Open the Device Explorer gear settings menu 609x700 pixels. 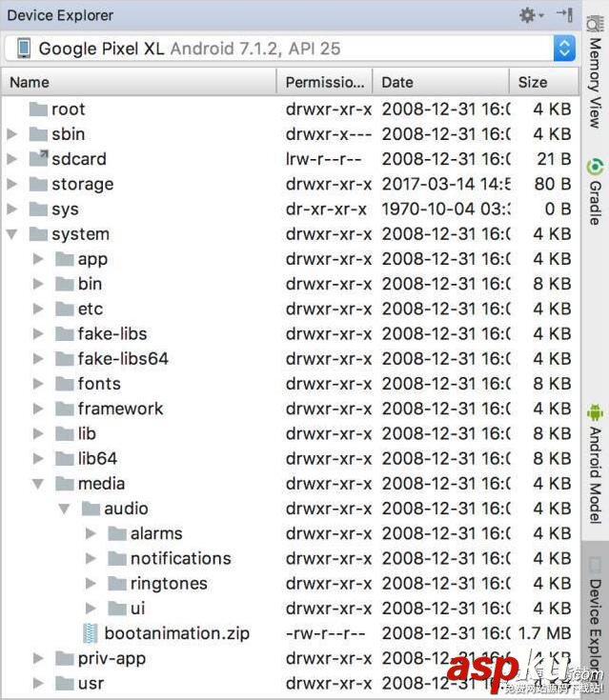pyautogui.click(x=531, y=15)
